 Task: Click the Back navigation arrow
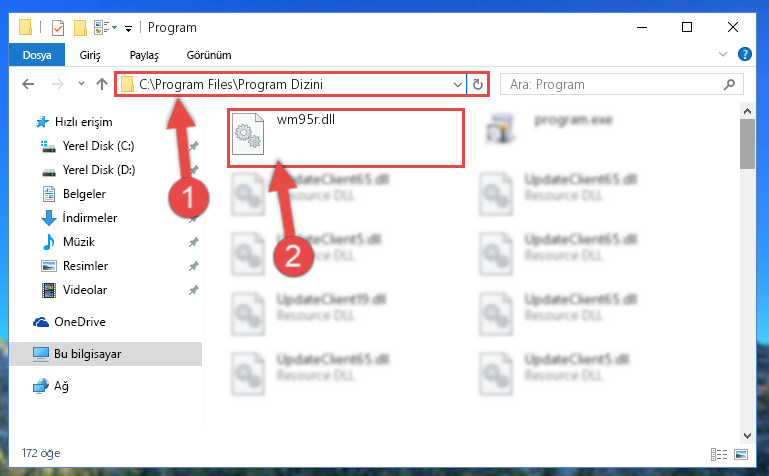(x=28, y=84)
